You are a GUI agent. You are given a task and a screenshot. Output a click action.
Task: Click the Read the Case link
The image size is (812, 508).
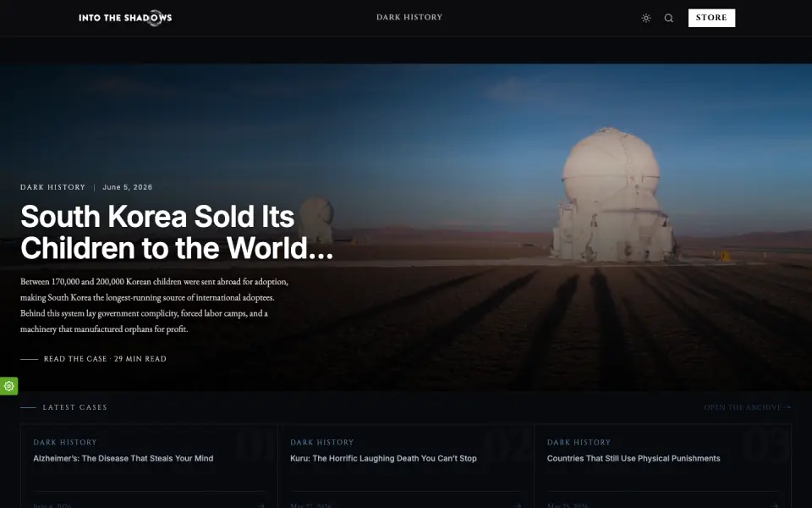point(93,359)
